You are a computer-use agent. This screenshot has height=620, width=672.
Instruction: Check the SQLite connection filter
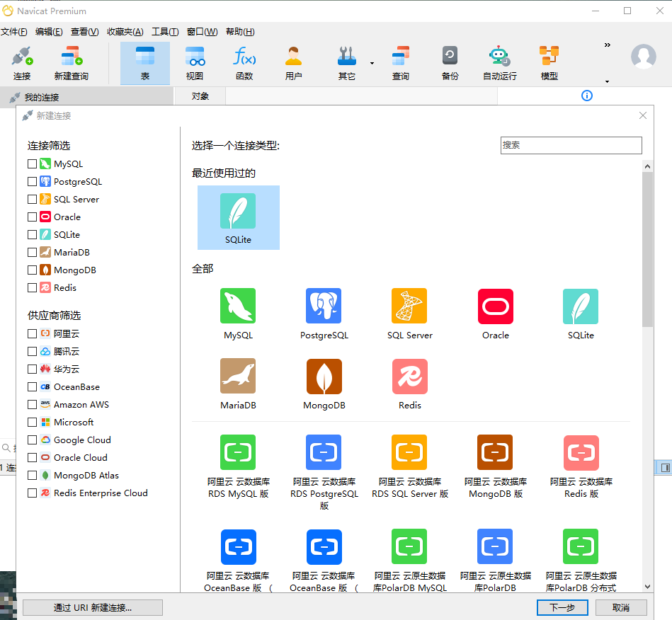coord(32,234)
